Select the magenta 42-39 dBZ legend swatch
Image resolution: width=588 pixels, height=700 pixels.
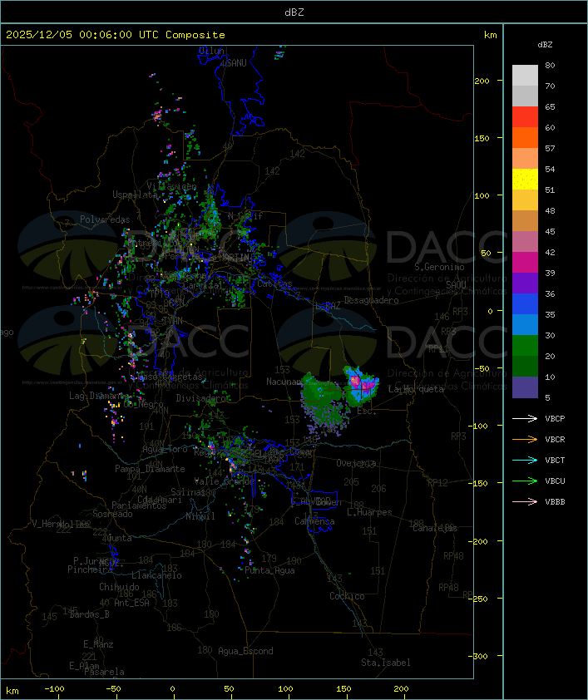click(525, 263)
